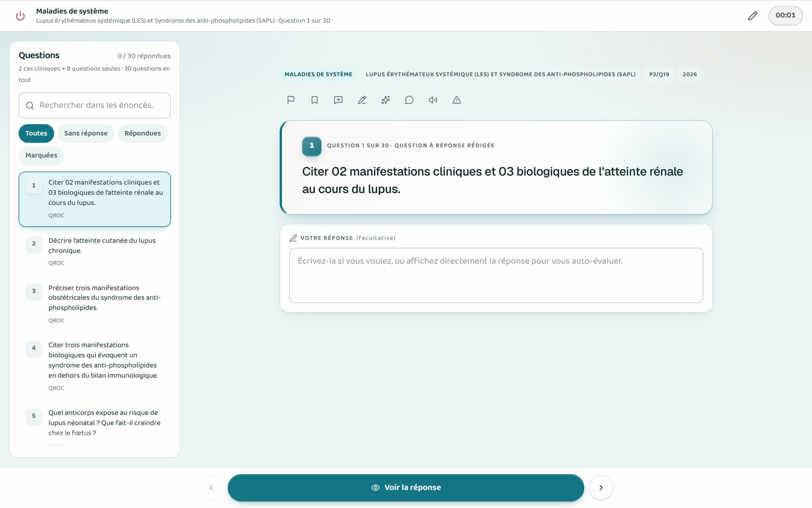Image resolution: width=812 pixels, height=508 pixels.
Task: Open question 3 about manifestations obstétricales
Action: pos(95,304)
